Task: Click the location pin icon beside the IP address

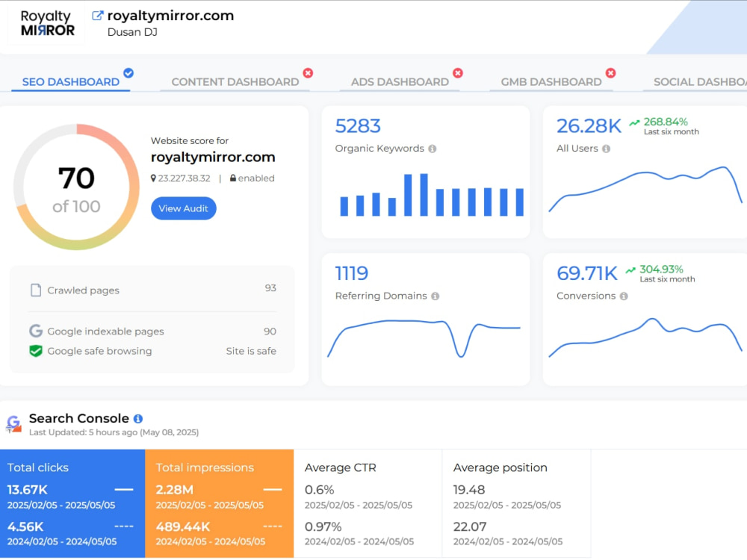Action: 153,178
